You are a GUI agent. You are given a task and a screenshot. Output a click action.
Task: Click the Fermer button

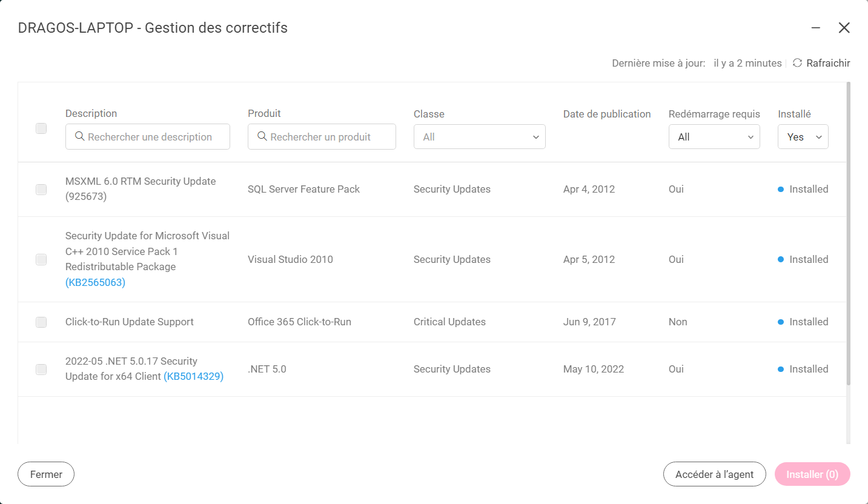click(x=46, y=474)
